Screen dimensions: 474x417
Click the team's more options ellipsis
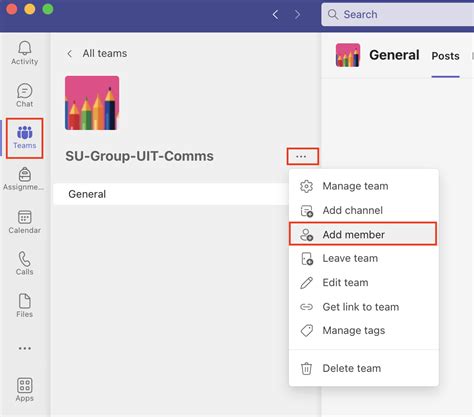point(302,156)
